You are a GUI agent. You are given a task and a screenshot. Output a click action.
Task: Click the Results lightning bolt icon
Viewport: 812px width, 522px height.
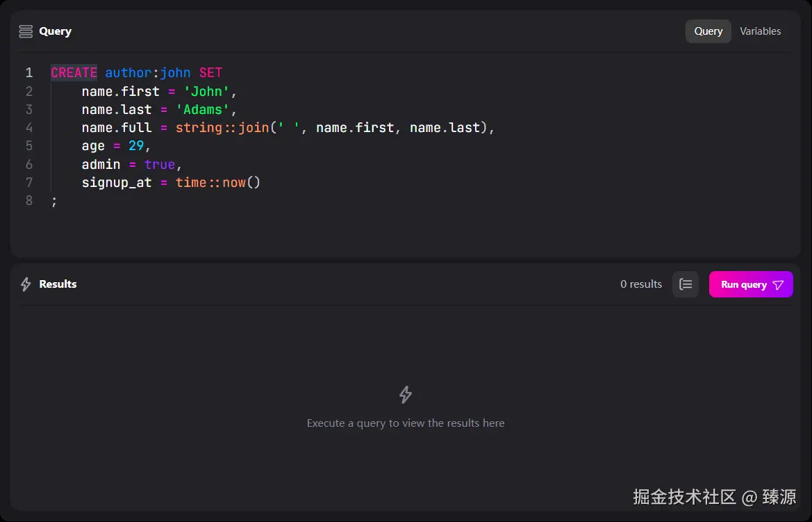26,284
